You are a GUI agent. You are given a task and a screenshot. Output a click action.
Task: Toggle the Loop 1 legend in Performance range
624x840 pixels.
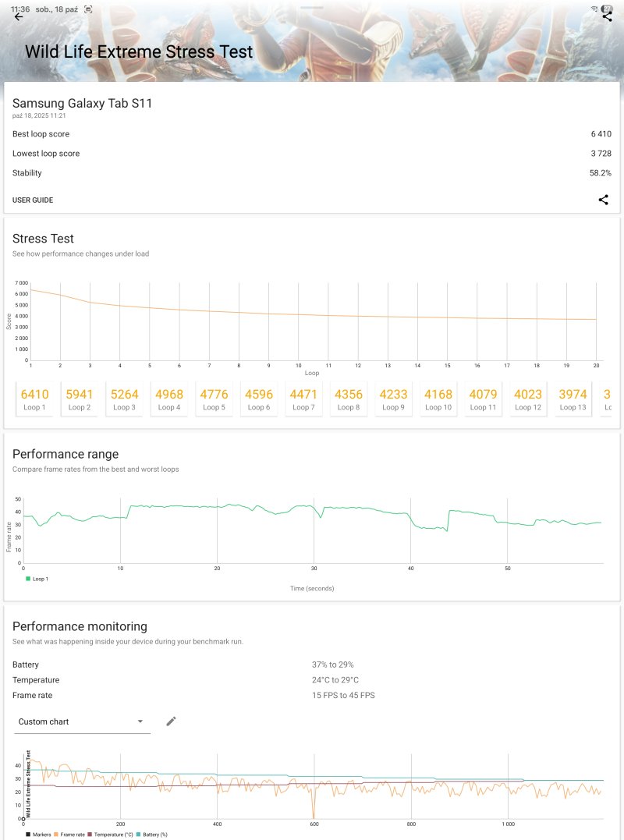[39, 579]
